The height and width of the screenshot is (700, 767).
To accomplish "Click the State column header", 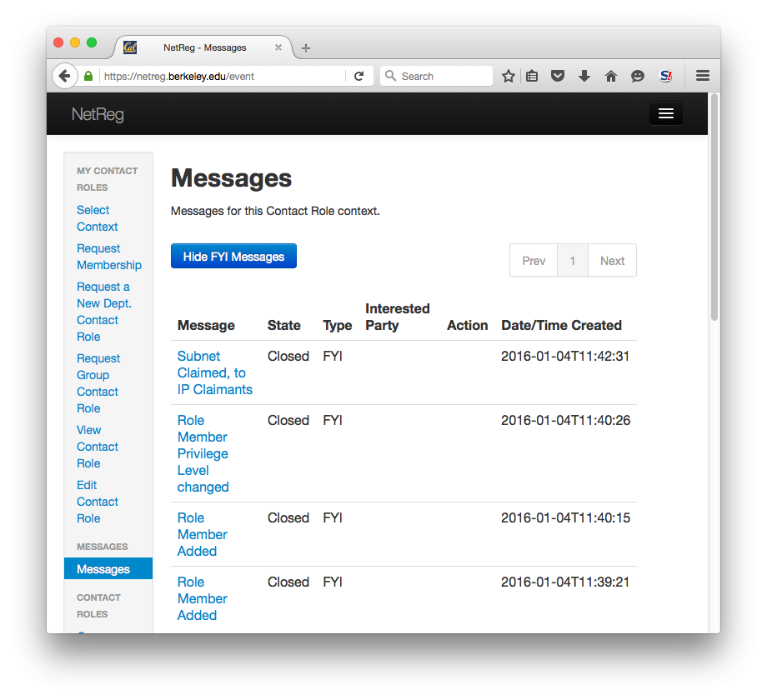I will pos(283,326).
